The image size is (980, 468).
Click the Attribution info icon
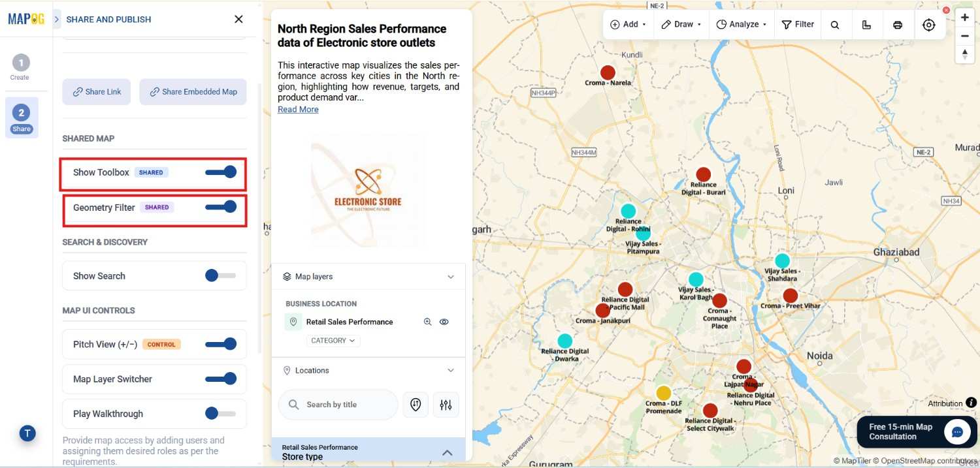(972, 403)
